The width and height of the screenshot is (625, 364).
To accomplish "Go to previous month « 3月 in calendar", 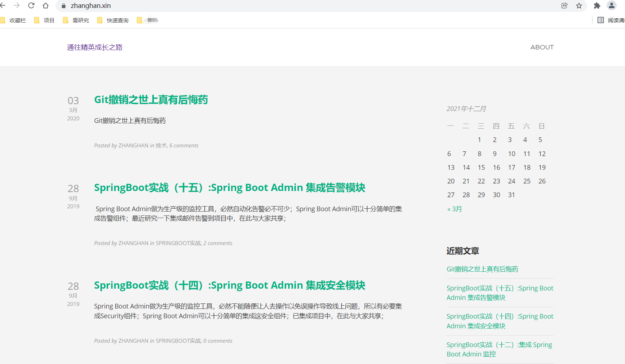I will point(455,209).
